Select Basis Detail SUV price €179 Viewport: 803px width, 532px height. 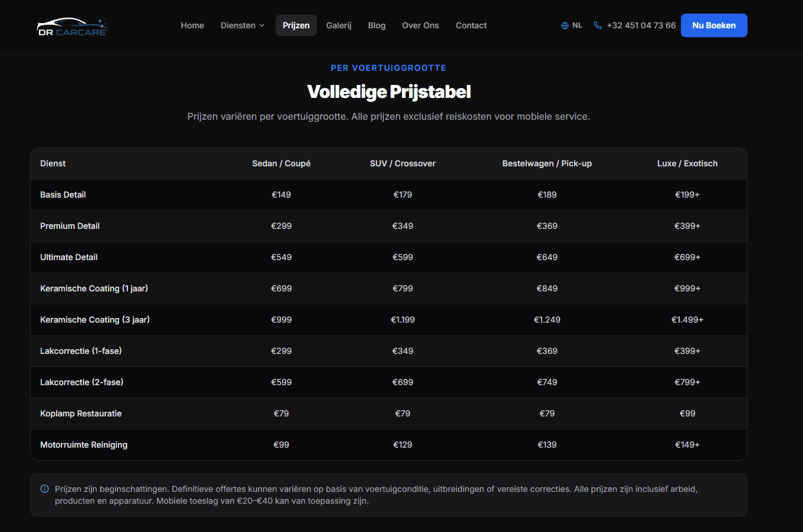403,195
